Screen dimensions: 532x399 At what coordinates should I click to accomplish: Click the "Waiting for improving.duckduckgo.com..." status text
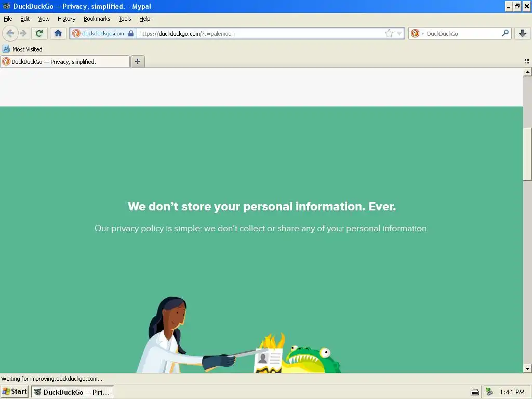(x=51, y=379)
